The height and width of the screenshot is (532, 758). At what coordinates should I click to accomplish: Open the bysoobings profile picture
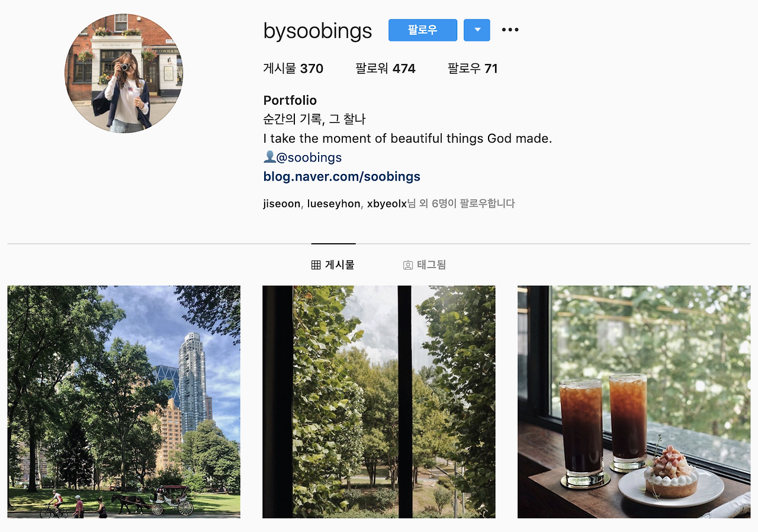coord(124,73)
